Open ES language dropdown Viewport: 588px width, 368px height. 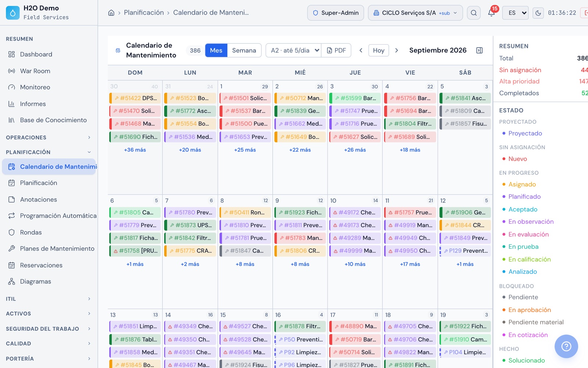pyautogui.click(x=516, y=13)
